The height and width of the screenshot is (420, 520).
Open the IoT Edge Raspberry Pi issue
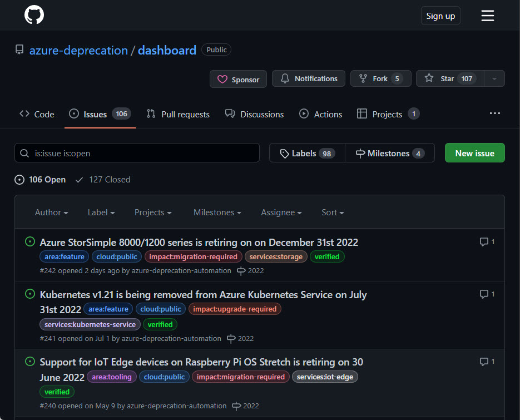tap(201, 362)
